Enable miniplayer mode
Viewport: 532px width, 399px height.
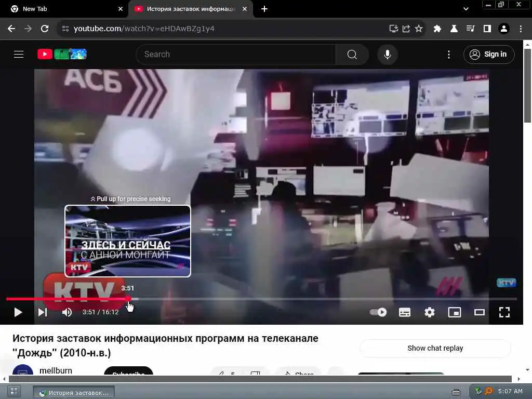pos(455,312)
